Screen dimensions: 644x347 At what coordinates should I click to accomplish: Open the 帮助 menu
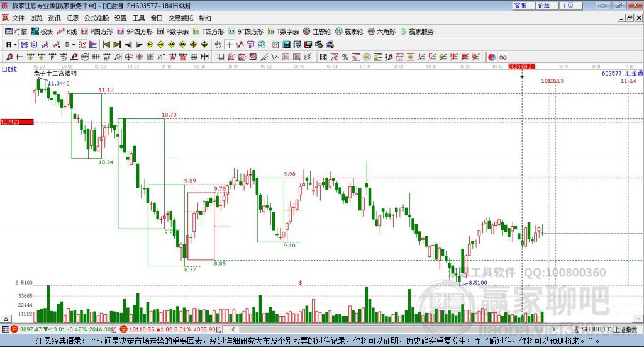204,18
